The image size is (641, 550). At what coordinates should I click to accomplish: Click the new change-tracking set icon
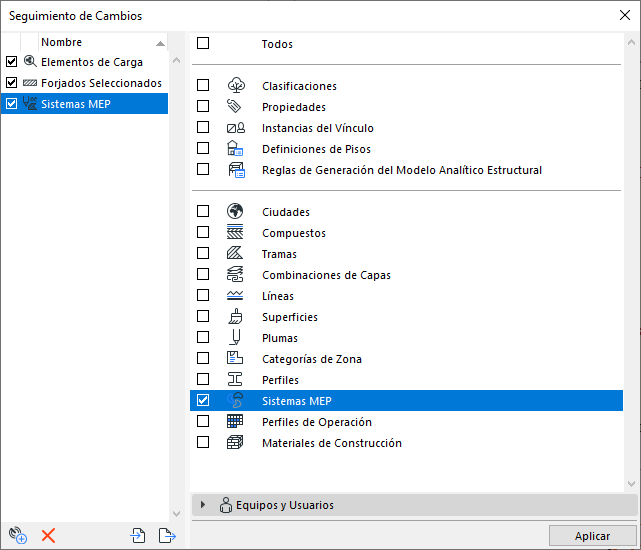(x=18, y=535)
